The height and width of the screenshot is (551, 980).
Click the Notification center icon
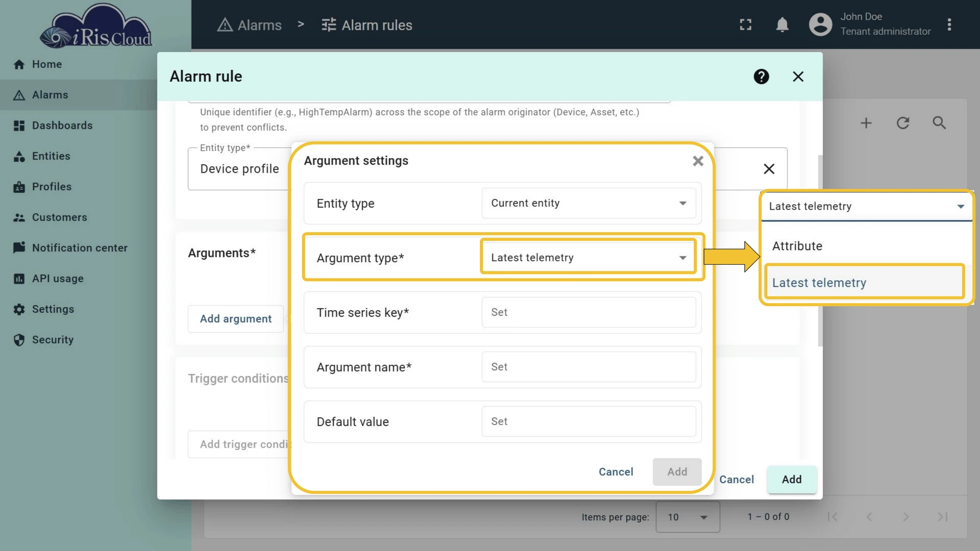click(19, 248)
